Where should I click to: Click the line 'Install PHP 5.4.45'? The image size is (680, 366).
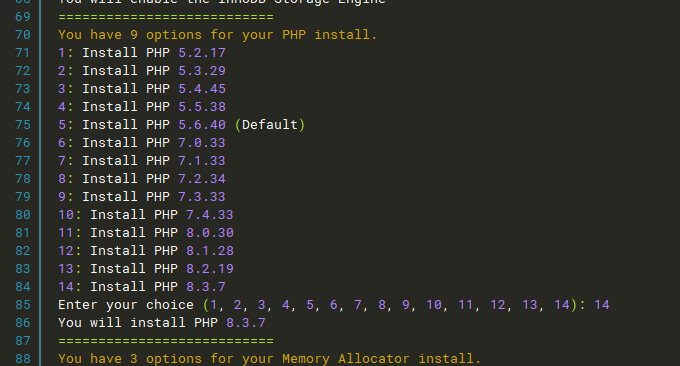click(154, 89)
